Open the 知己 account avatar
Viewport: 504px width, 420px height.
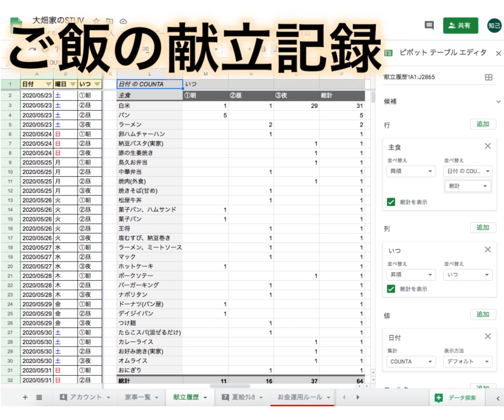(494, 26)
